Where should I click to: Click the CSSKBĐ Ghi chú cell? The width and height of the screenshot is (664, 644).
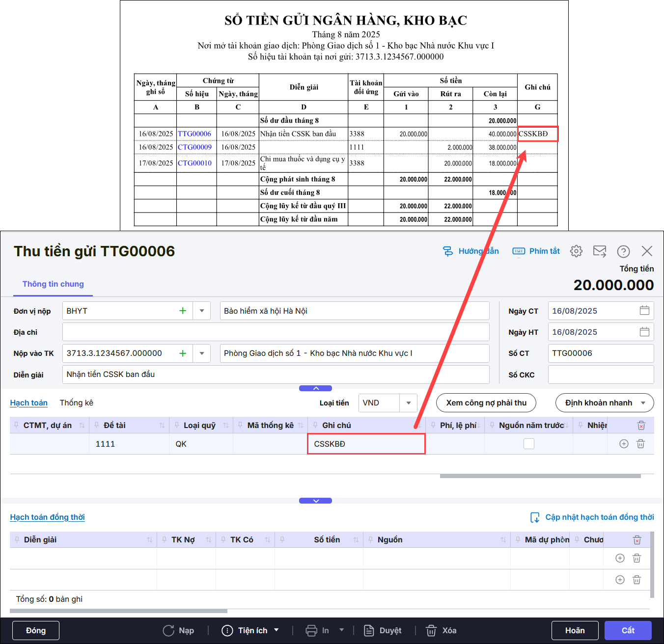[366, 444]
